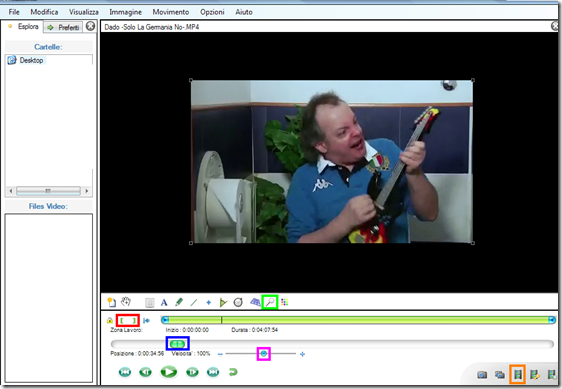
Task: Select the blue cross marker tool
Action: point(208,303)
